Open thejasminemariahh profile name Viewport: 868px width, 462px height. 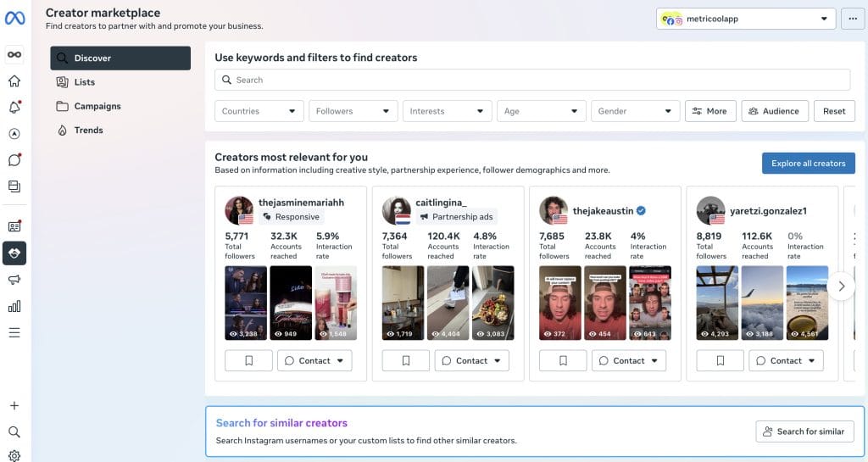point(301,203)
